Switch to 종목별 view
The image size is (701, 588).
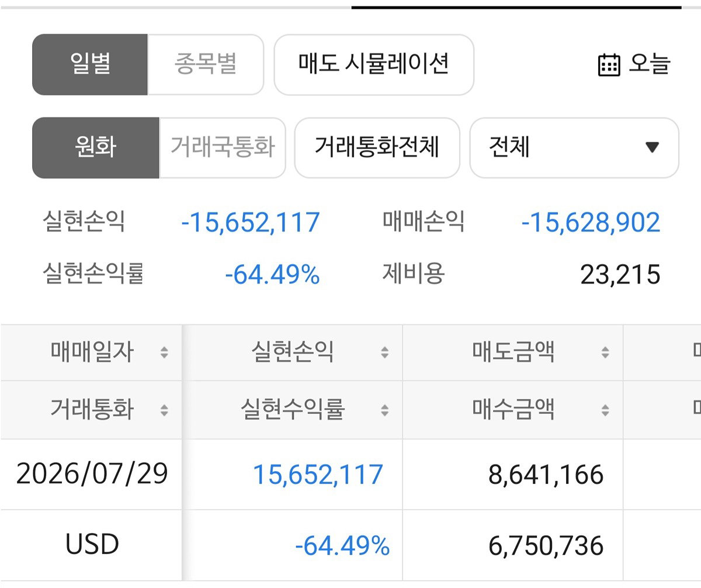(x=206, y=64)
